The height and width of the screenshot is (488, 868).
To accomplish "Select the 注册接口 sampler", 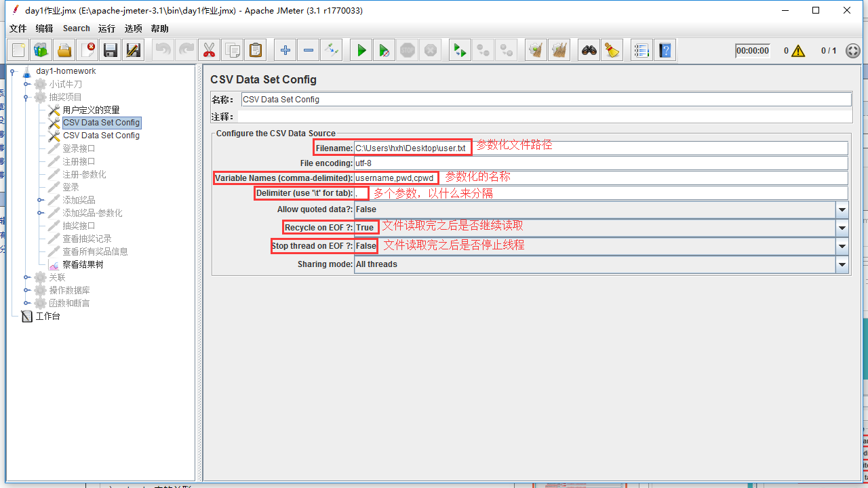I will [79, 161].
